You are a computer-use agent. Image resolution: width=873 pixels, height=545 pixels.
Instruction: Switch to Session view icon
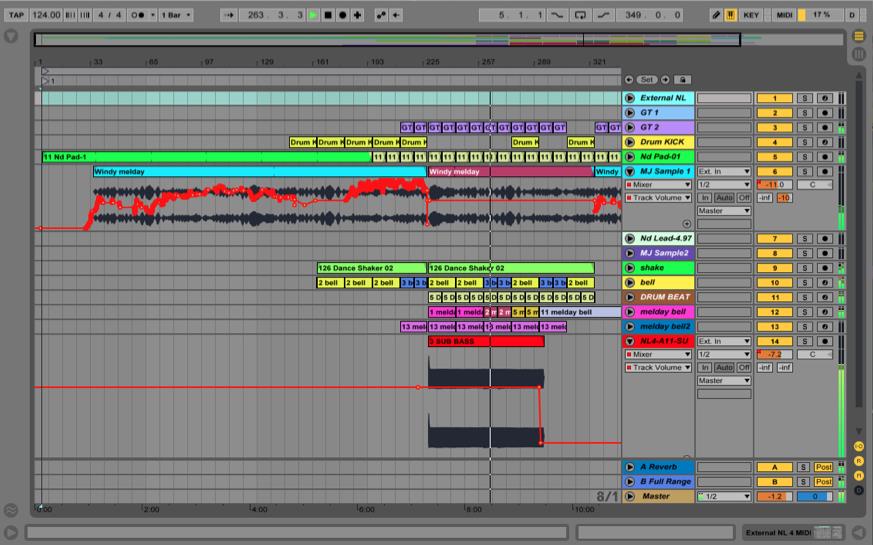pyautogui.click(x=859, y=54)
